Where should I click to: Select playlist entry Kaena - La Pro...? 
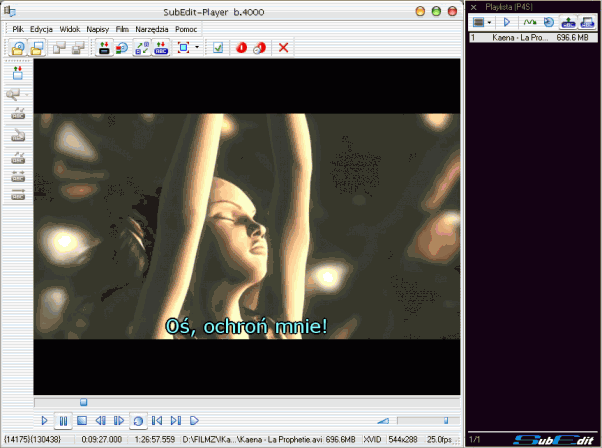pyautogui.click(x=534, y=38)
